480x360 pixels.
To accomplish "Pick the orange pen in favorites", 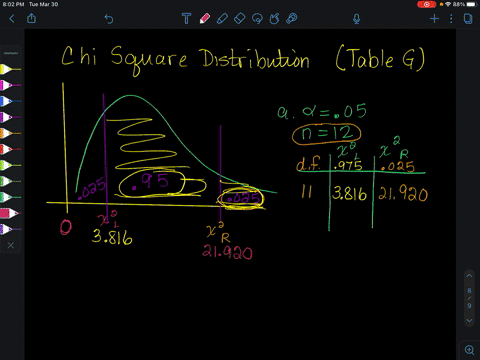I will click(10, 133).
